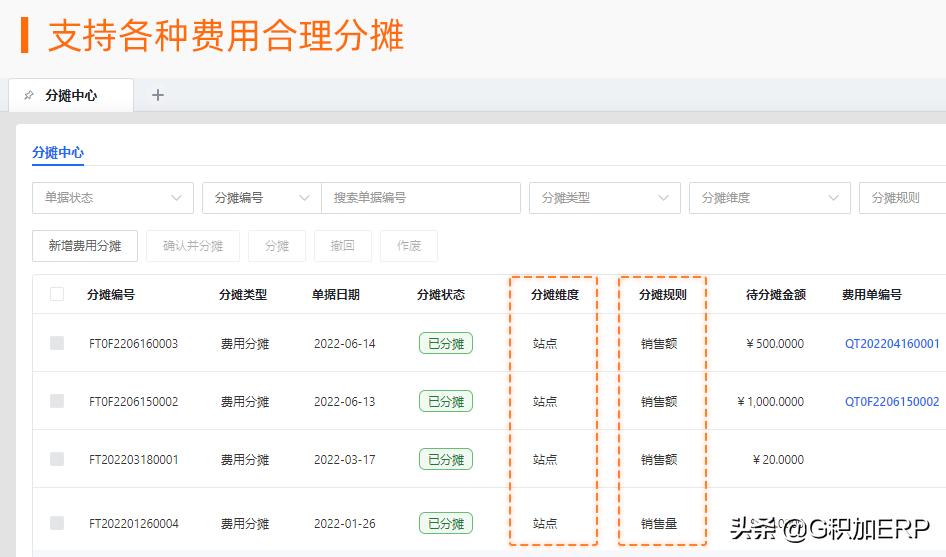Viewport: 946px width, 557px height.
Task: Click the 分摊维度 column header
Action: point(555,294)
